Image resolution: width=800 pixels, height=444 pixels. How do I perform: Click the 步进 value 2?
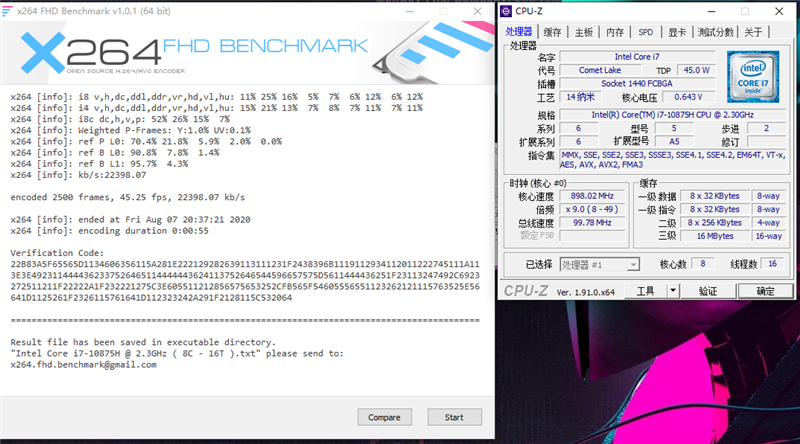[x=766, y=128]
